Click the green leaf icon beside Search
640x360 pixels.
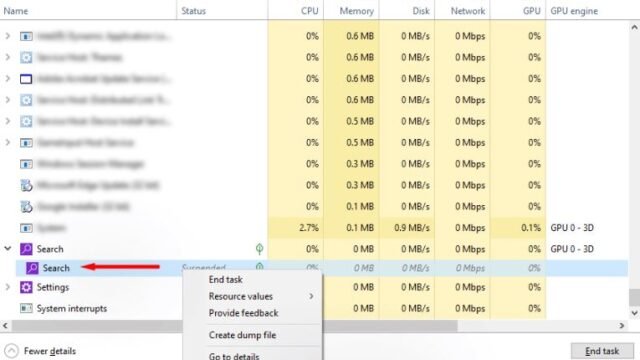pos(259,248)
